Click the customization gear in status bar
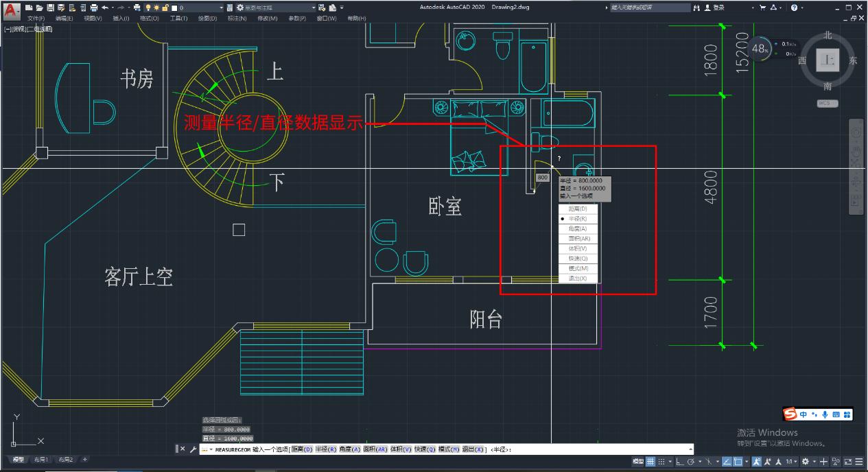 click(x=806, y=461)
